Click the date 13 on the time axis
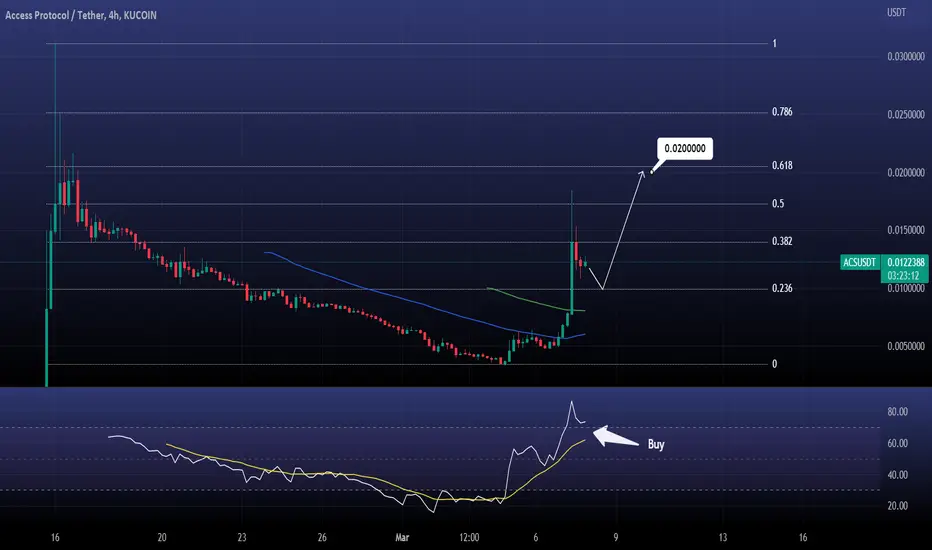932x550 pixels. coord(723,538)
